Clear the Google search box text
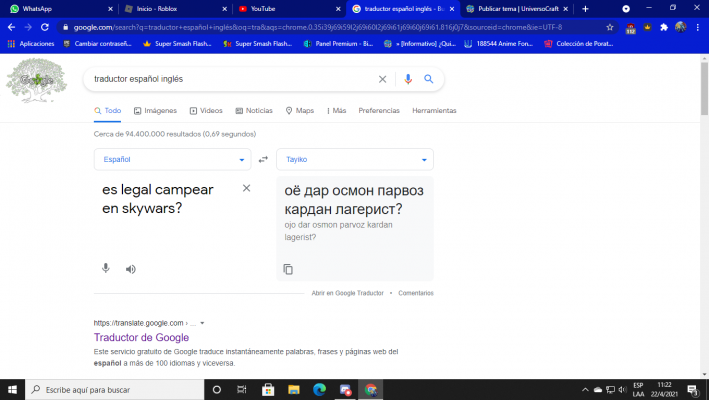Viewport: 709px width, 400px height. coord(382,79)
